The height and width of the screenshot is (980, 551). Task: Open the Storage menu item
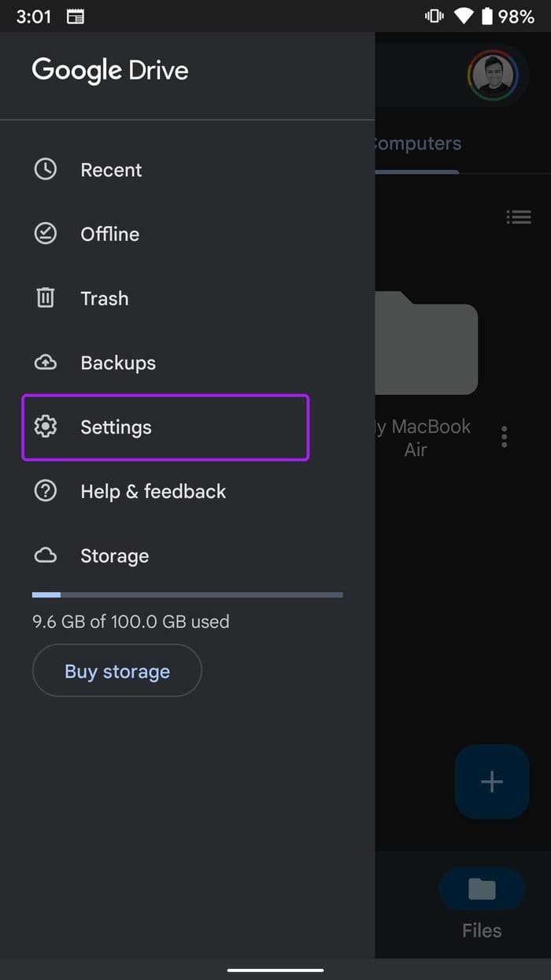(x=187, y=556)
